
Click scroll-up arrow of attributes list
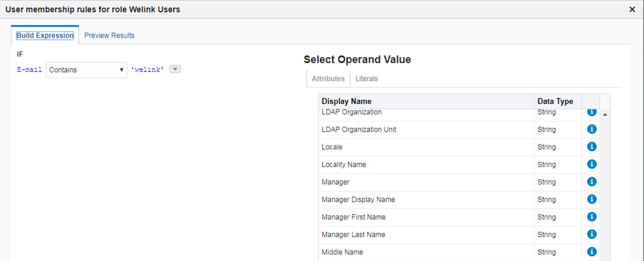click(605, 114)
